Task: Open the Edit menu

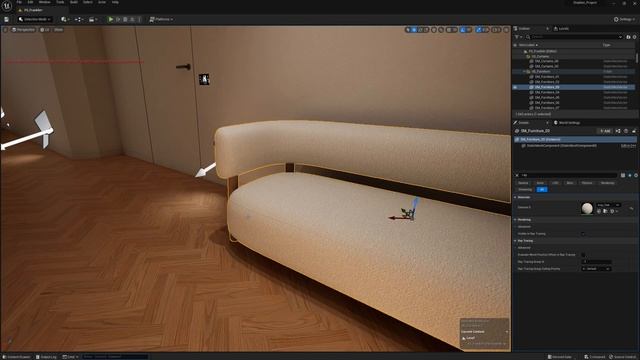Action: [30, 2]
